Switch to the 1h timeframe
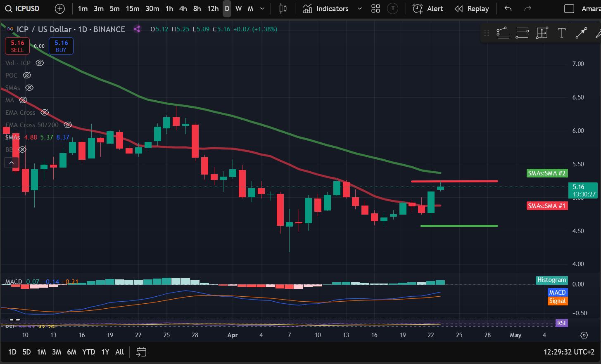The height and width of the screenshot is (364, 601). click(x=169, y=9)
